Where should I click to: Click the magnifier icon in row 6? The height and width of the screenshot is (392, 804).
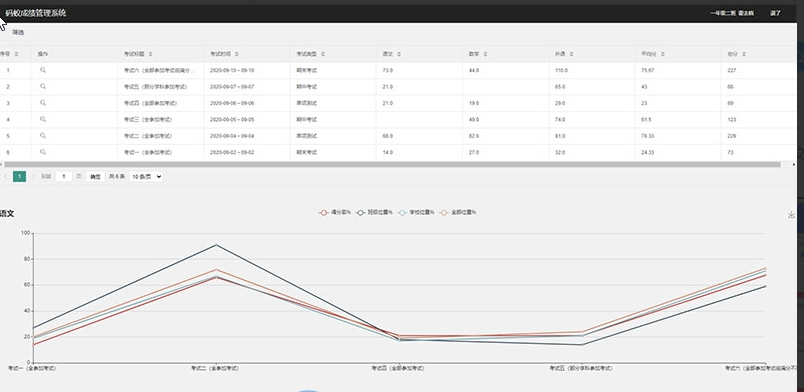point(43,152)
